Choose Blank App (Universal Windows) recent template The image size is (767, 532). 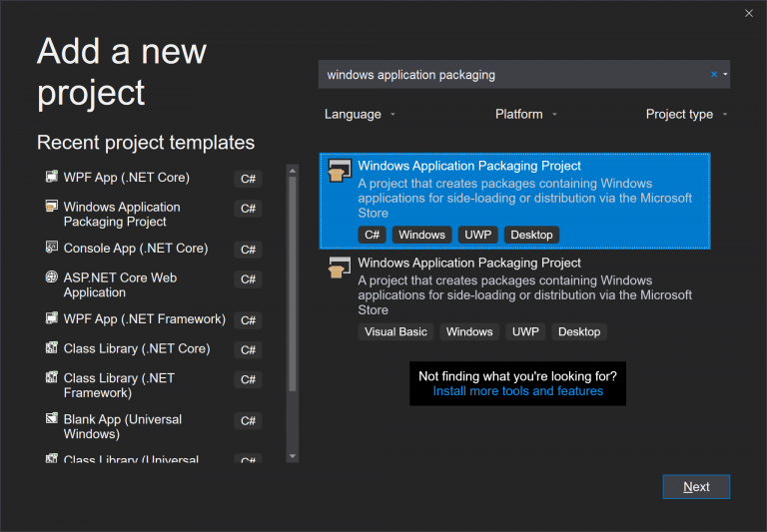[154, 427]
